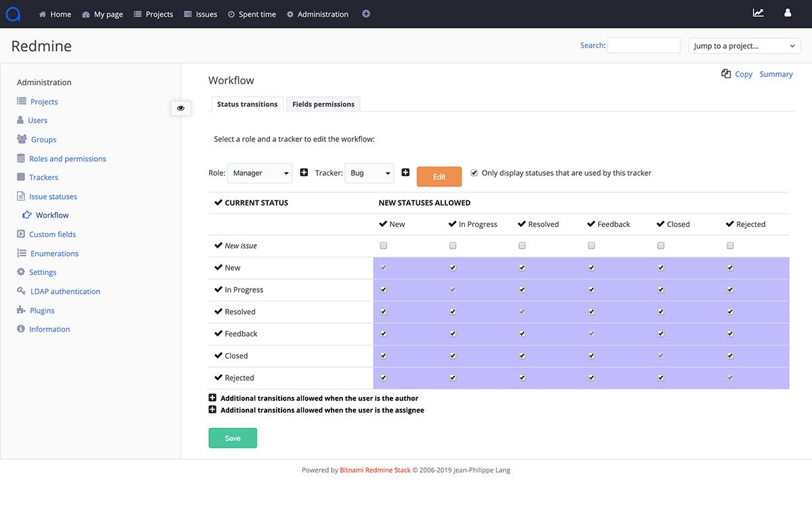812x508 pixels.
Task: Uncheck Feedback to Closed transition
Action: (x=661, y=334)
